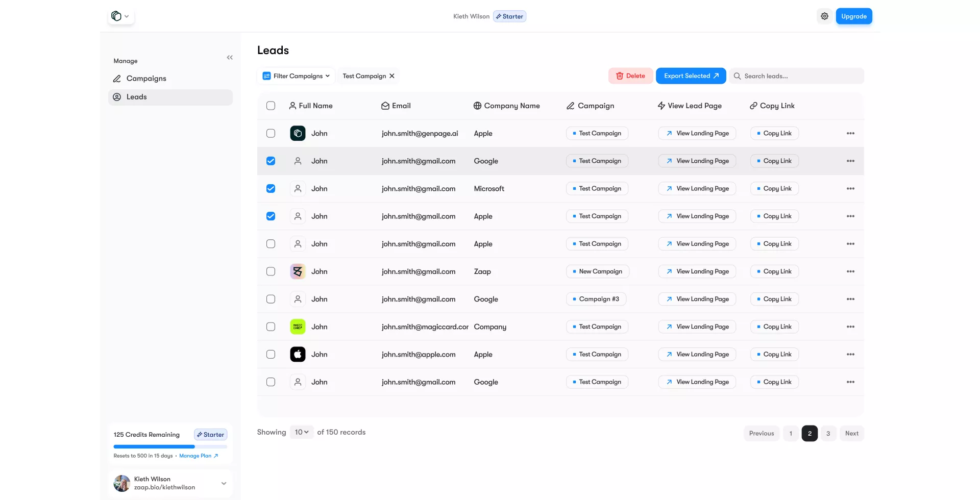
Task: Jump to page 3 of results
Action: (x=828, y=433)
